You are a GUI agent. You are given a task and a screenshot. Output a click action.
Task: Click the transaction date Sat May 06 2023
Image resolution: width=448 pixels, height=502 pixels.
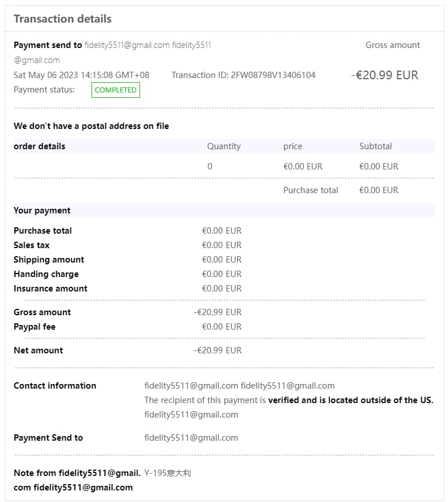81,75
